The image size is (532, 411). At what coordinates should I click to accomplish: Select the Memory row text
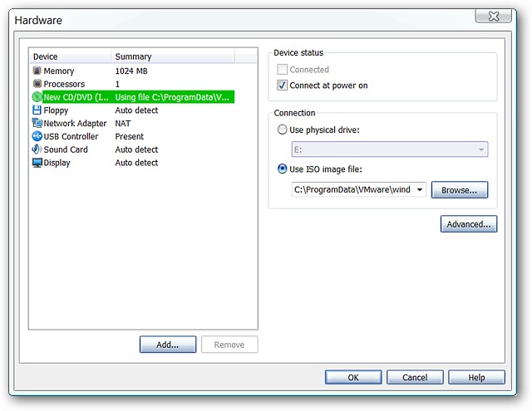[59, 71]
